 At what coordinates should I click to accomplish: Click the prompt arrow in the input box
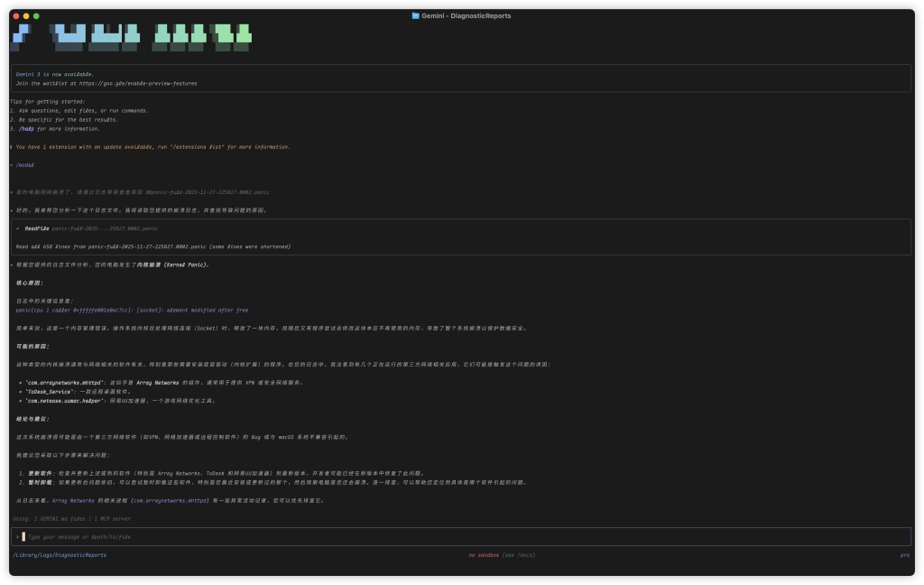click(x=17, y=536)
